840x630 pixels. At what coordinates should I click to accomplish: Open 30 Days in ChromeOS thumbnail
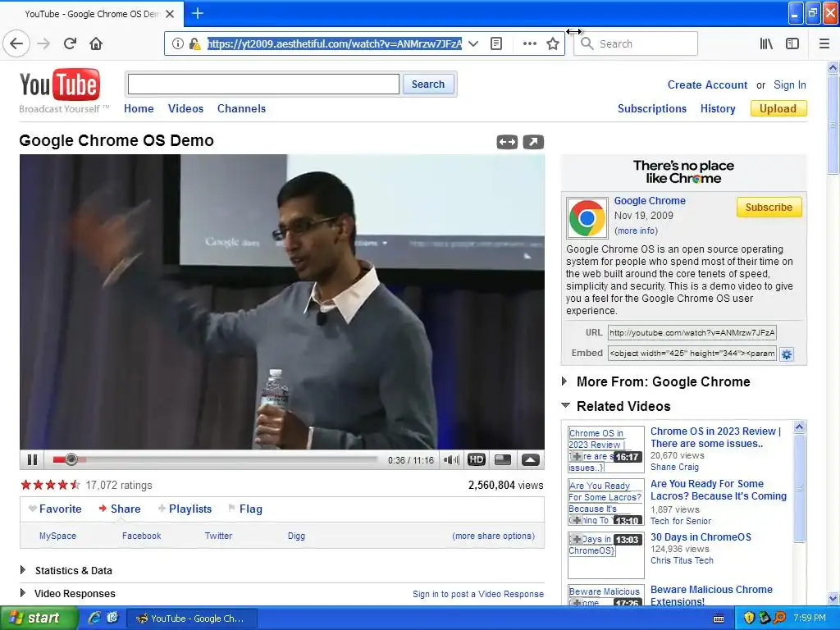[x=606, y=555]
